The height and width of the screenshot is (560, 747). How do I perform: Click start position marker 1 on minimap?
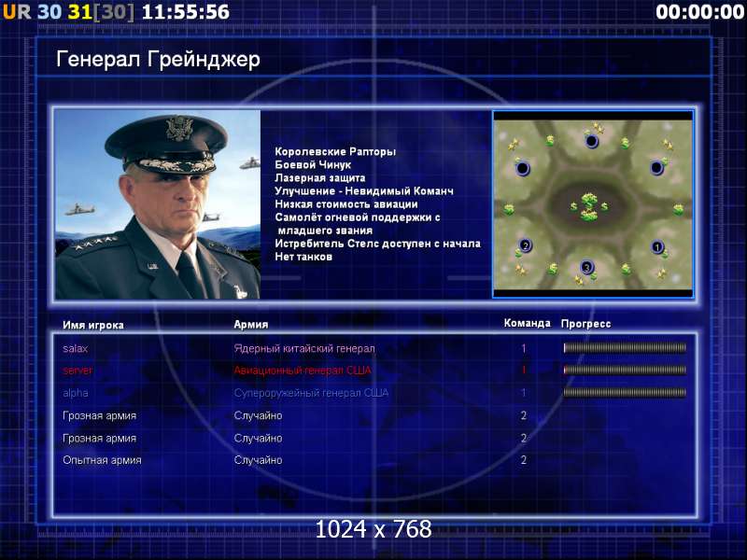[657, 246]
